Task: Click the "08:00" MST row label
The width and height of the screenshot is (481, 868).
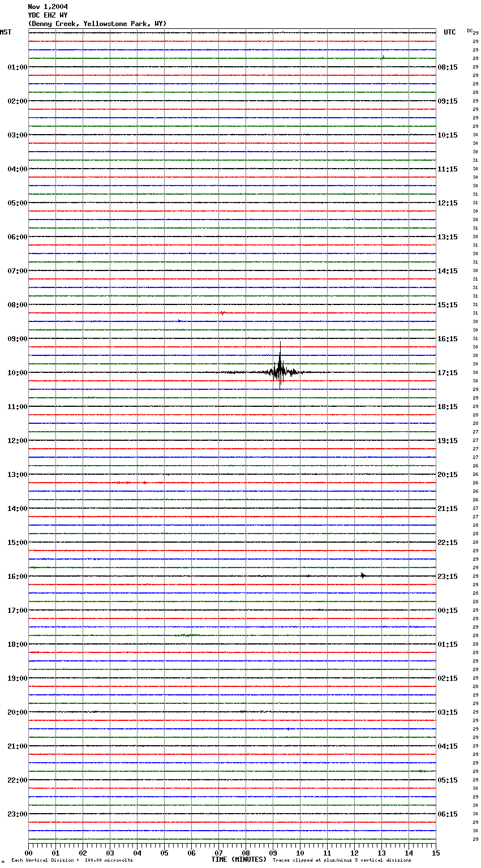Action: click(18, 305)
